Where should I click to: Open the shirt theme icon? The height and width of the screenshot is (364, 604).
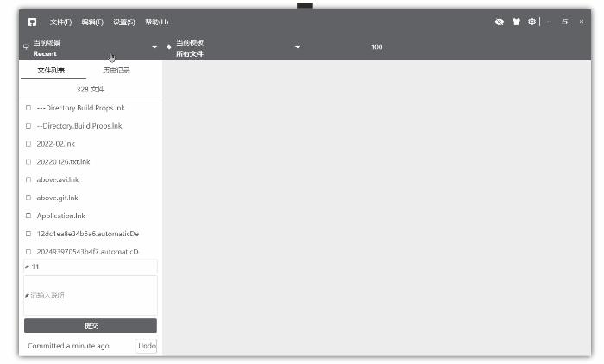[x=516, y=22]
